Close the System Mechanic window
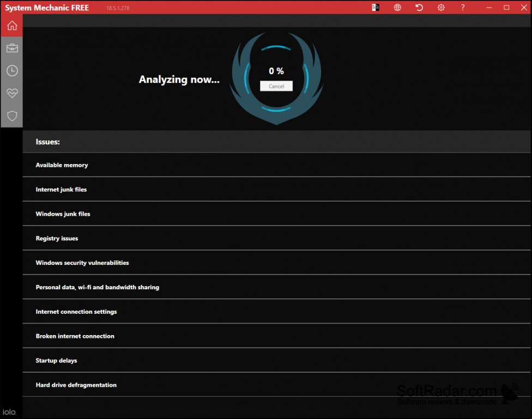This screenshot has width=532, height=419. (x=524, y=8)
